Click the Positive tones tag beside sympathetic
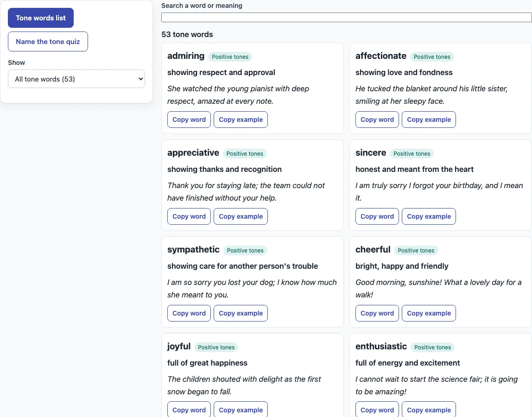 pyautogui.click(x=245, y=250)
